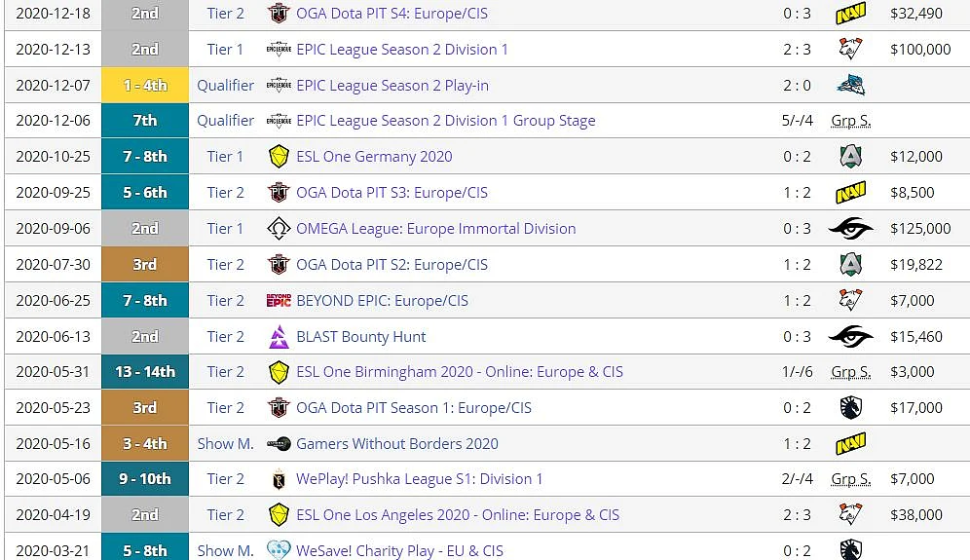
Task: Click the Qualifier link in the 2020-12-07 row
Action: [x=225, y=86]
